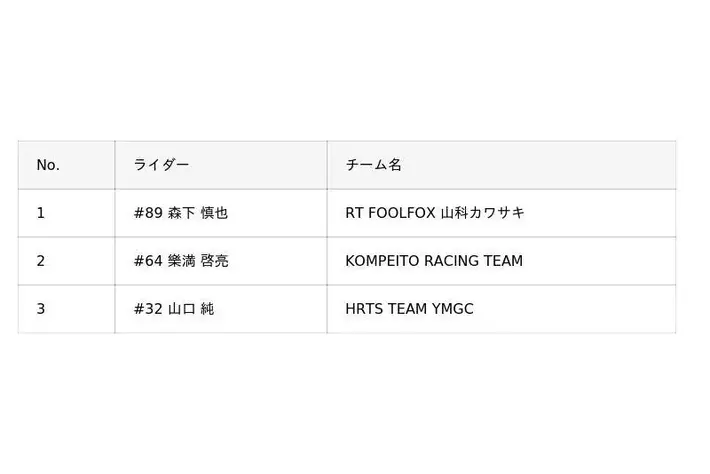Click the チーム名 column header
The width and height of the screenshot is (710, 474).
373,165
